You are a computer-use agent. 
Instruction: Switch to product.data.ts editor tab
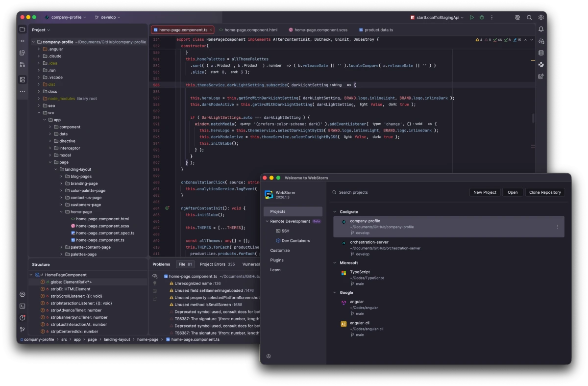click(376, 30)
